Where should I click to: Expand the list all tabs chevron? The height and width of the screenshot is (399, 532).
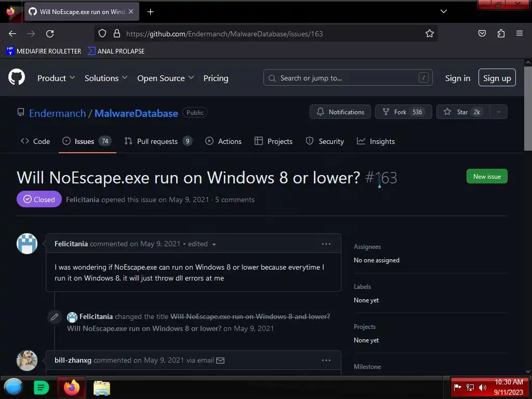pyautogui.click(x=444, y=11)
